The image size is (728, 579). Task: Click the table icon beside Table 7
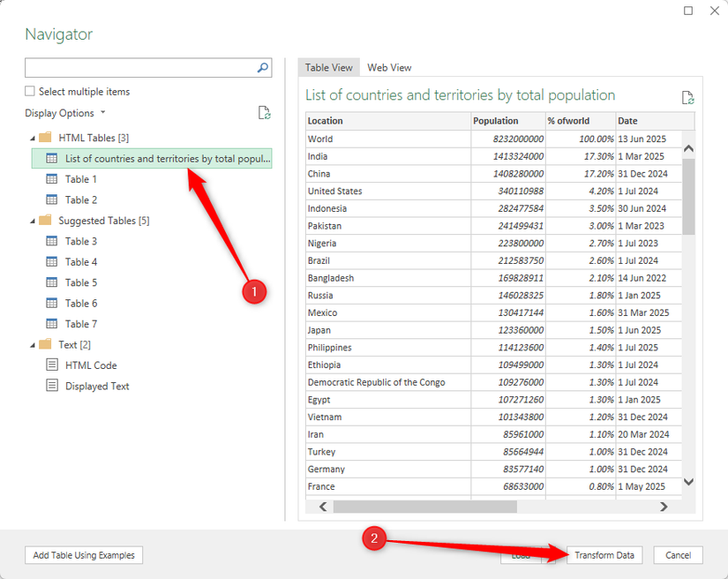tap(51, 323)
